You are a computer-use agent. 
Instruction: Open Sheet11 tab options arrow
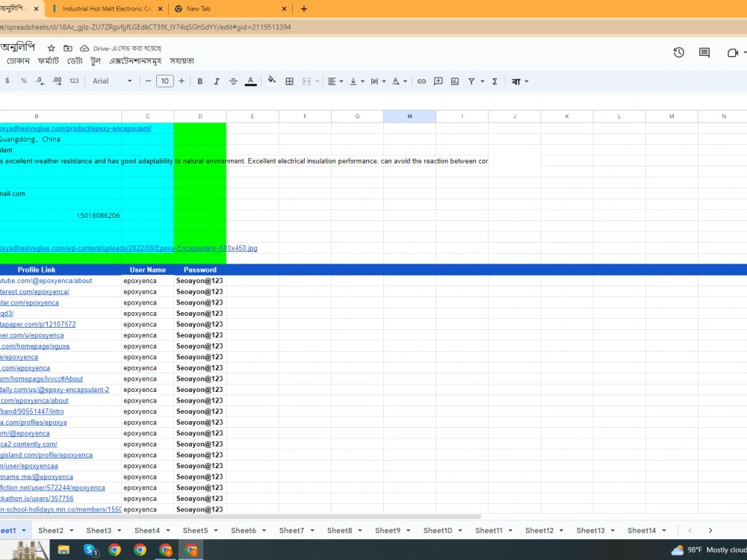click(510, 530)
